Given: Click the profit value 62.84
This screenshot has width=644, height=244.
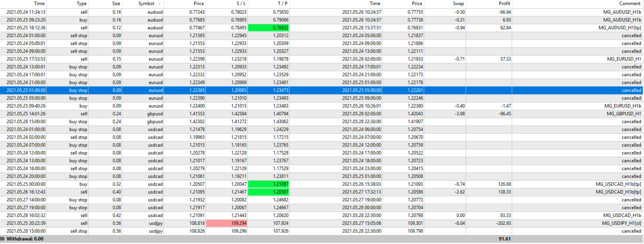Looking at the screenshot, I should [x=505, y=28].
